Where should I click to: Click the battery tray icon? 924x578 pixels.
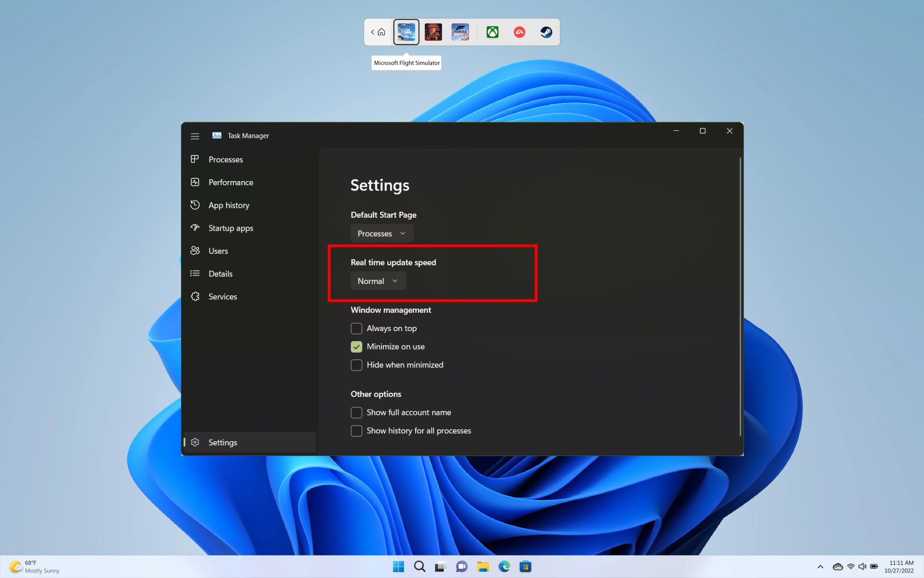874,567
